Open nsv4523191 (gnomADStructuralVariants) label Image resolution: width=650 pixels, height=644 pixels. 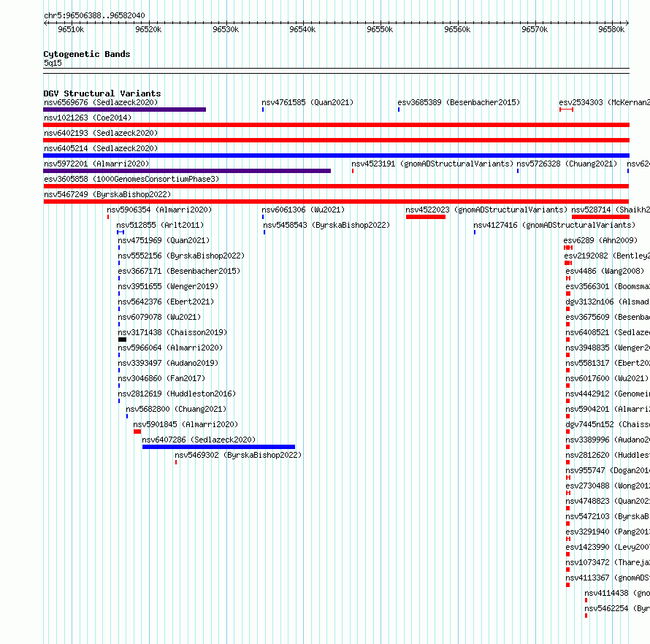click(432, 164)
